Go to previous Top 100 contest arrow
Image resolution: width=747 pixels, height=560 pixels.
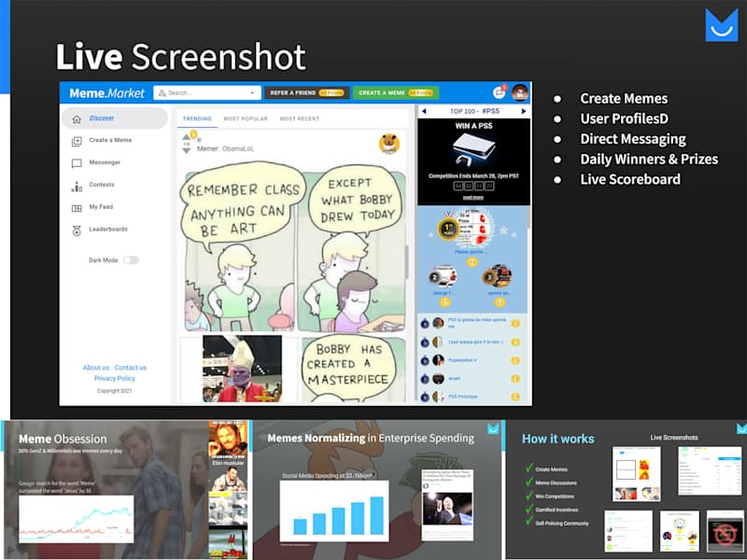tap(424, 111)
